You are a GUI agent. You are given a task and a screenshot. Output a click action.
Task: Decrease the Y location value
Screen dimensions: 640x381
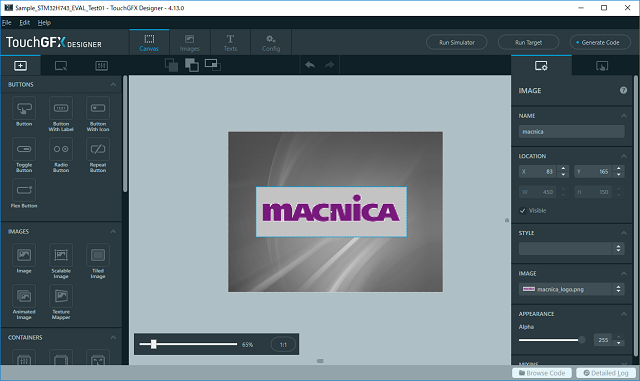point(619,175)
